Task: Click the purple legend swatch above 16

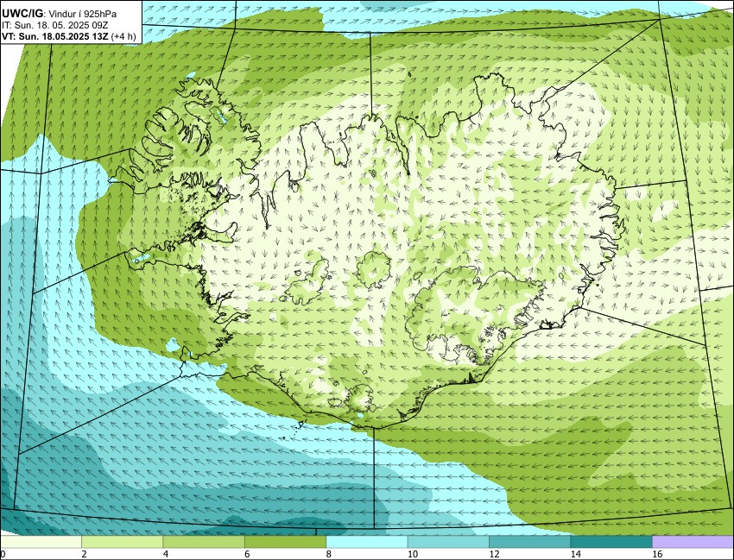Action: (693, 542)
